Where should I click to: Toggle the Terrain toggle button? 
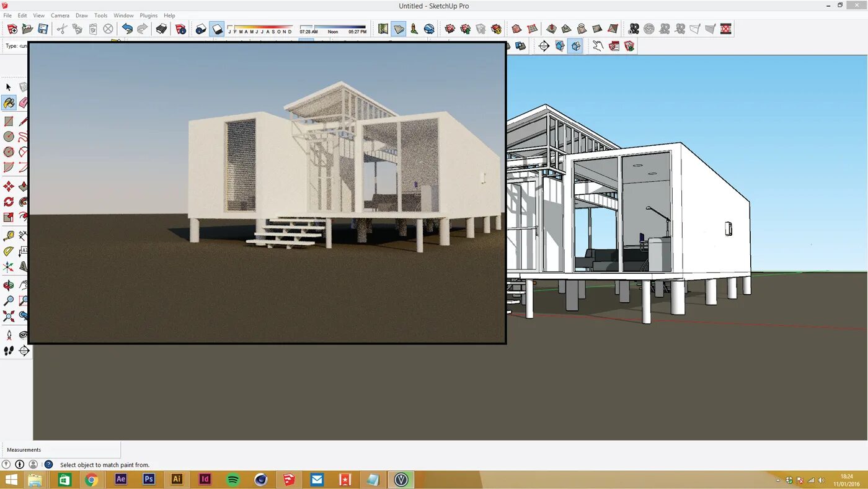(398, 29)
